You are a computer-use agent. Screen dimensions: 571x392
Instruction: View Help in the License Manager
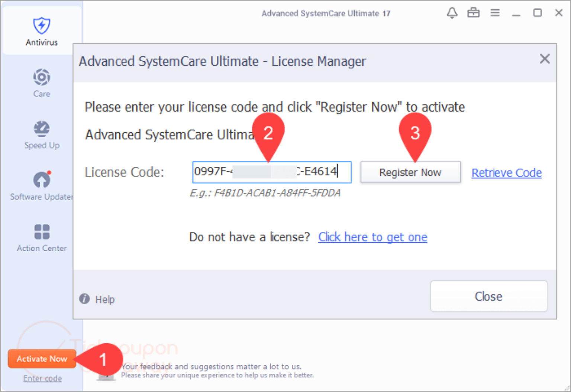tap(97, 299)
